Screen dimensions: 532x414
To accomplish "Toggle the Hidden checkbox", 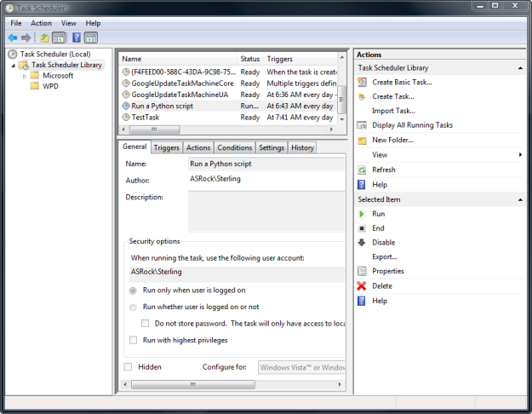I will click(x=128, y=367).
